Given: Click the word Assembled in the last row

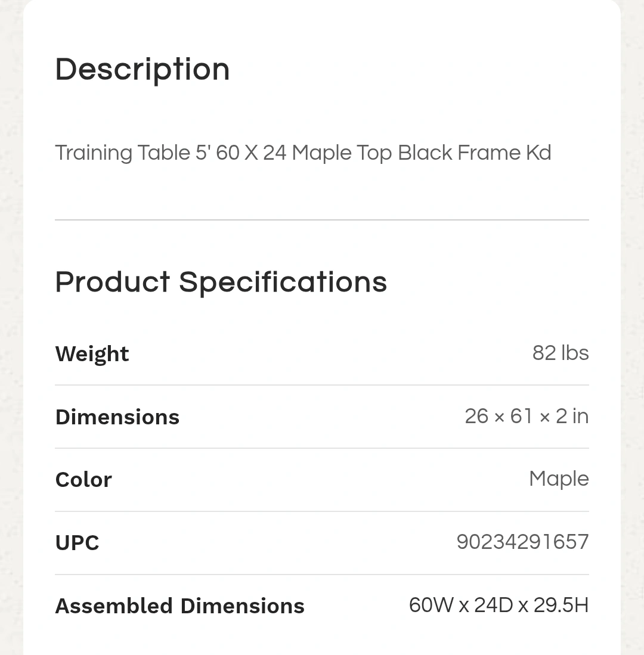Looking at the screenshot, I should pos(114,606).
